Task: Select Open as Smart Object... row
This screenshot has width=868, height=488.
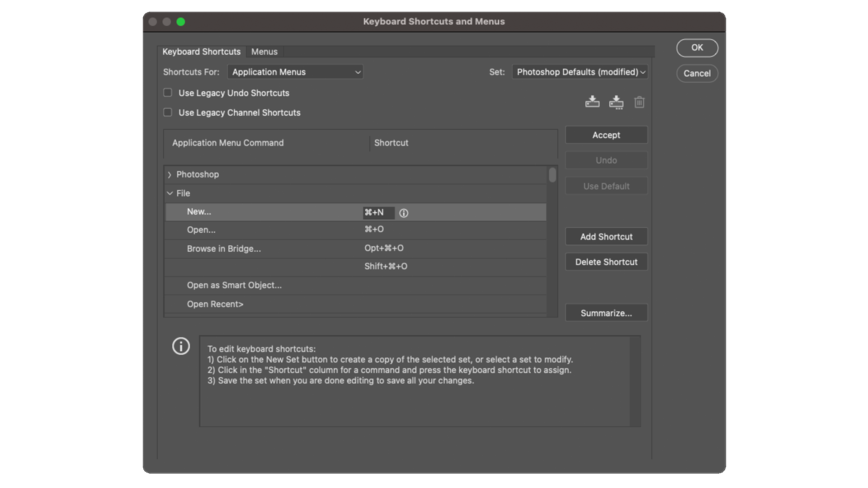Action: point(356,286)
